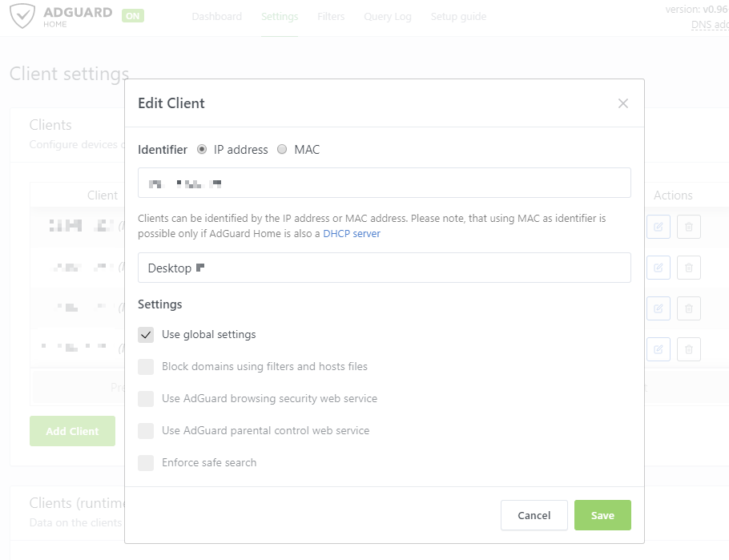The width and height of the screenshot is (729, 560).
Task: Follow the DHCP server link
Action: pos(352,234)
